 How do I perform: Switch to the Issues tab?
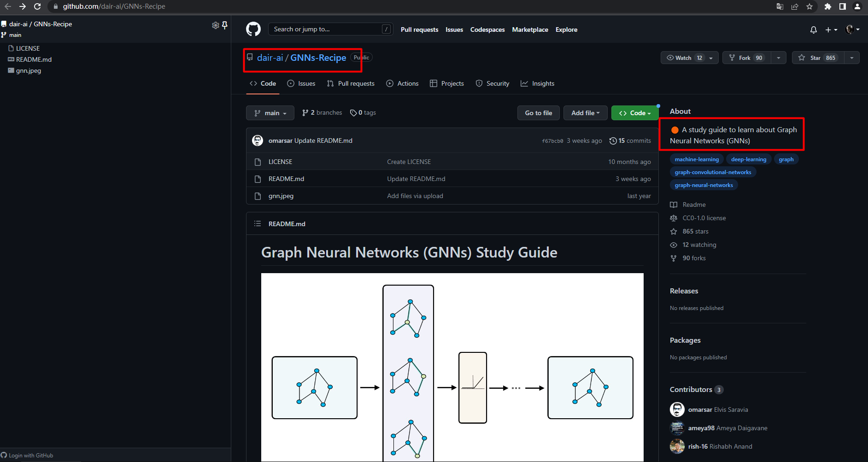[x=301, y=83]
